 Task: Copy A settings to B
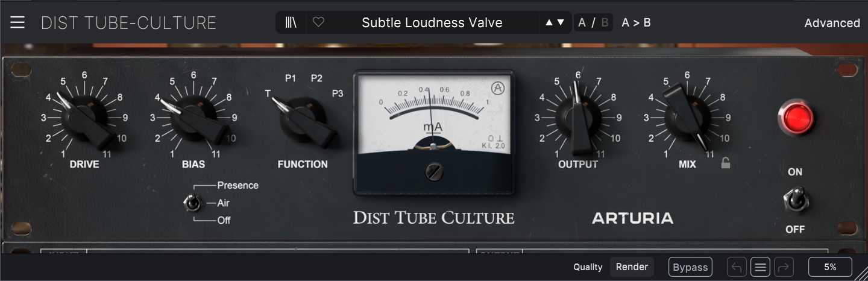coord(636,23)
